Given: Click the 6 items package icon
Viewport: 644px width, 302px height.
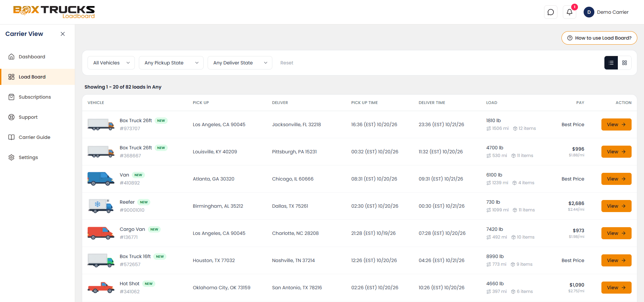Looking at the screenshot, I should [513, 292].
